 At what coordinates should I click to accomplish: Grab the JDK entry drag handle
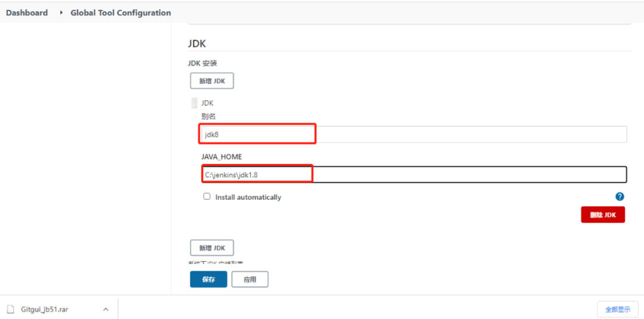(x=194, y=103)
